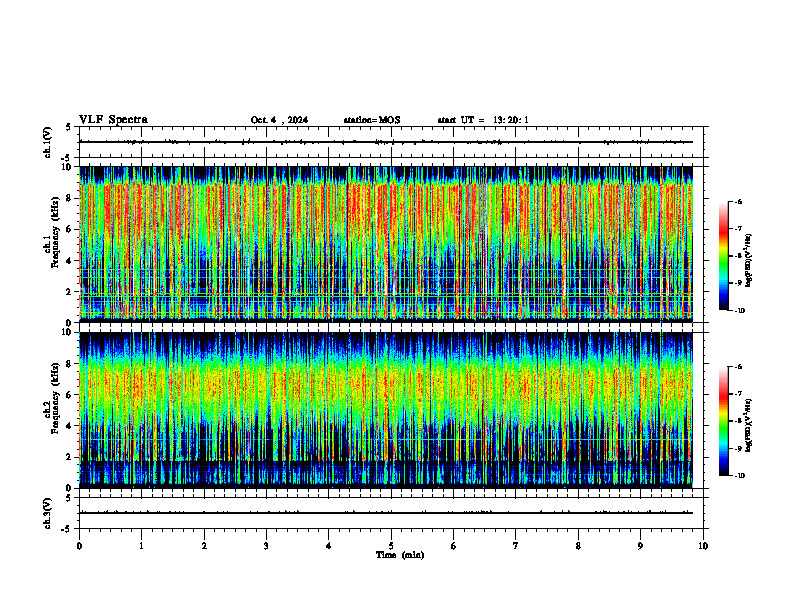The width and height of the screenshot is (792, 612).
Task: Click the time axis tick label "9"
Action: pyautogui.click(x=640, y=546)
